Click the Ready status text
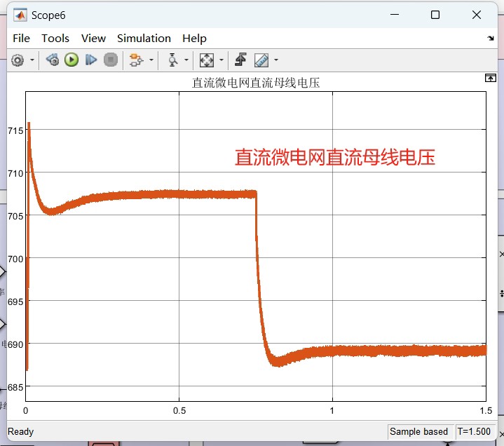This screenshot has height=446, width=504. (x=20, y=431)
